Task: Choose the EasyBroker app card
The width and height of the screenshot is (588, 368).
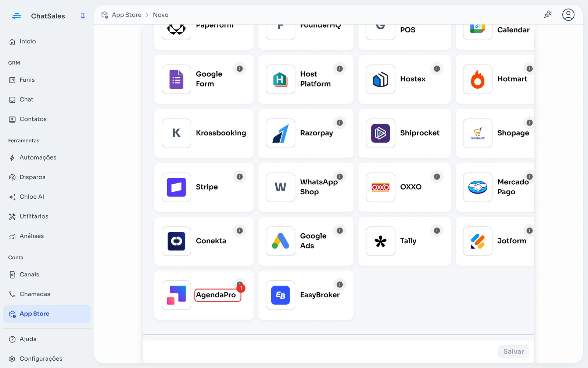Action: point(306,296)
